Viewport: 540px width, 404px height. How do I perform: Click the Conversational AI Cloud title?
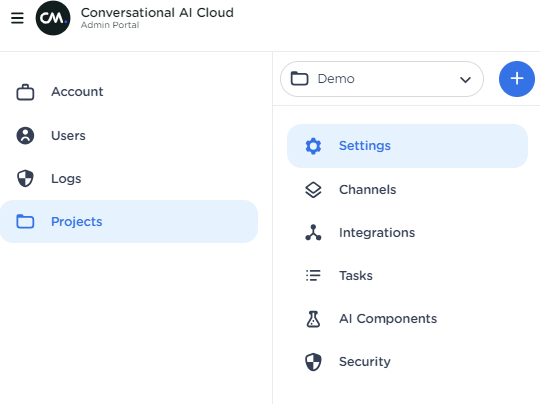(x=157, y=13)
